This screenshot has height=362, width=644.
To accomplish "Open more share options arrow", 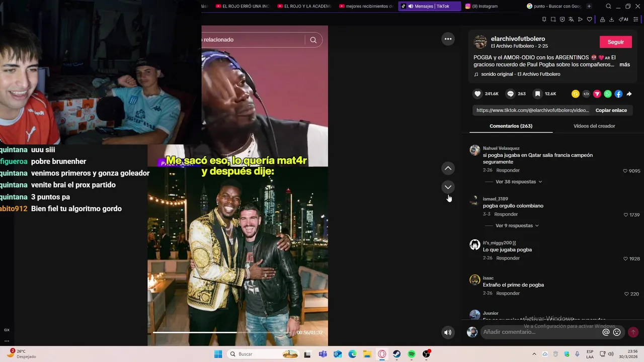I will click(629, 94).
